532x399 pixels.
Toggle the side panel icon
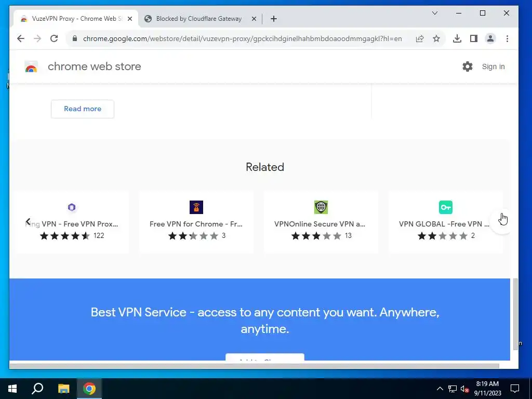(474, 38)
